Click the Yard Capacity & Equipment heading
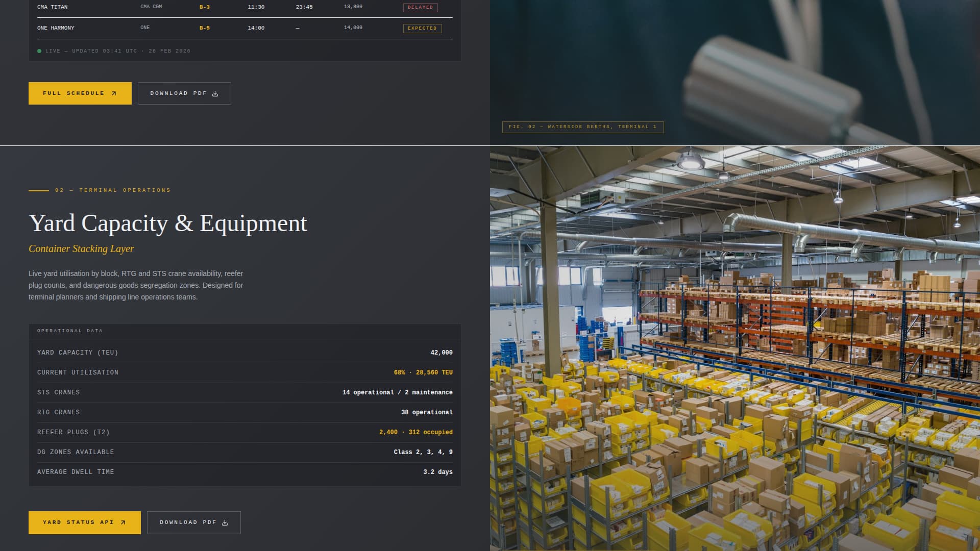The image size is (980, 551). (x=168, y=223)
